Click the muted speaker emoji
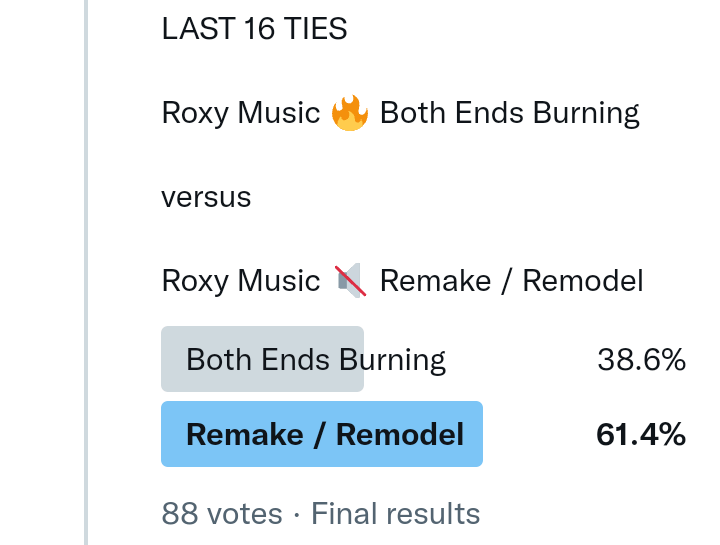720x545 pixels. pos(349,281)
